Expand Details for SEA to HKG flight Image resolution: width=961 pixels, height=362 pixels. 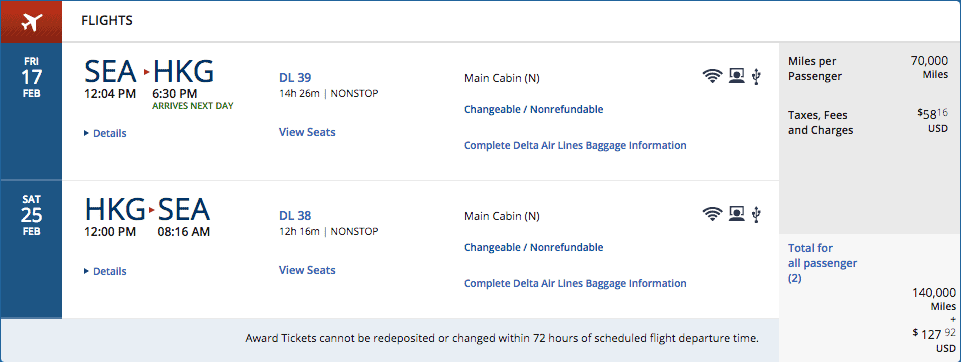(105, 133)
